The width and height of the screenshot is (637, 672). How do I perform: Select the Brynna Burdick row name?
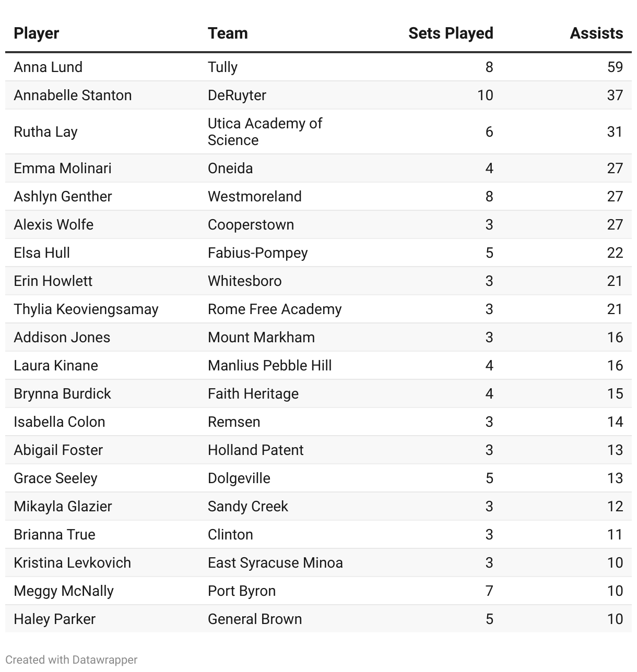point(62,393)
